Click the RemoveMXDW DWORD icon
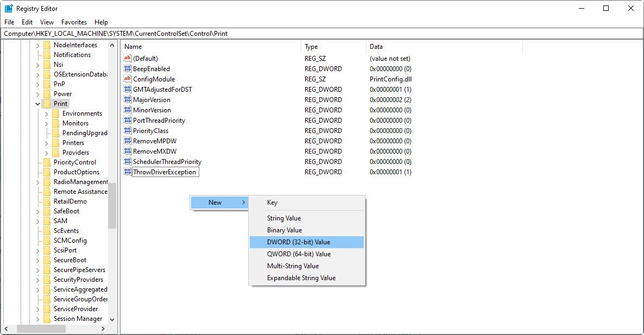This screenshot has height=335, width=644. [x=127, y=151]
